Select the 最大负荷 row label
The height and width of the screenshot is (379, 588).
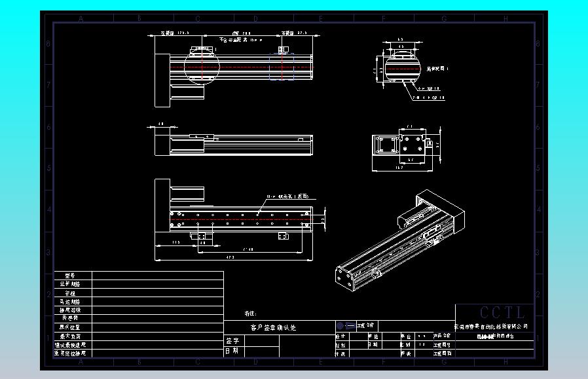pyautogui.click(x=70, y=336)
